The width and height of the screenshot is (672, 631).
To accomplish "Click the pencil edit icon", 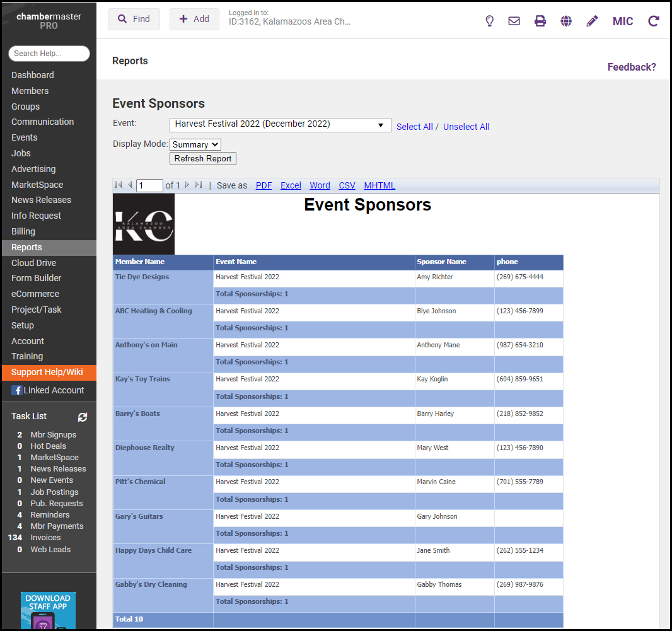I will [x=593, y=21].
